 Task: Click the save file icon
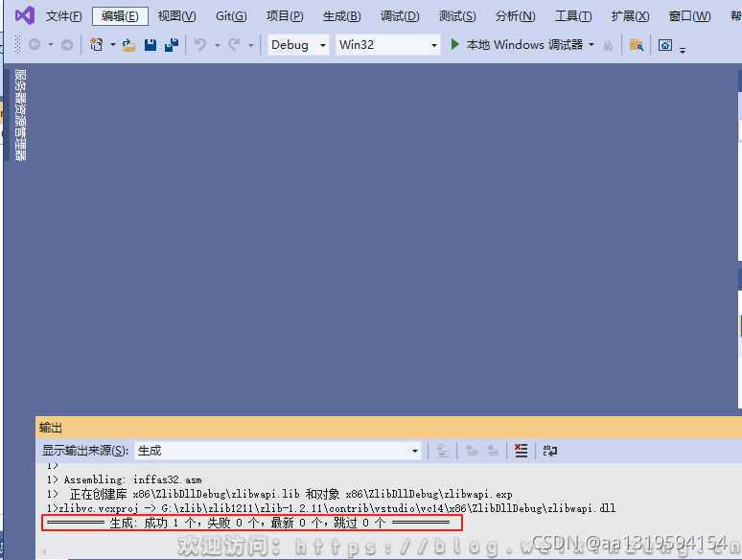pyautogui.click(x=151, y=45)
